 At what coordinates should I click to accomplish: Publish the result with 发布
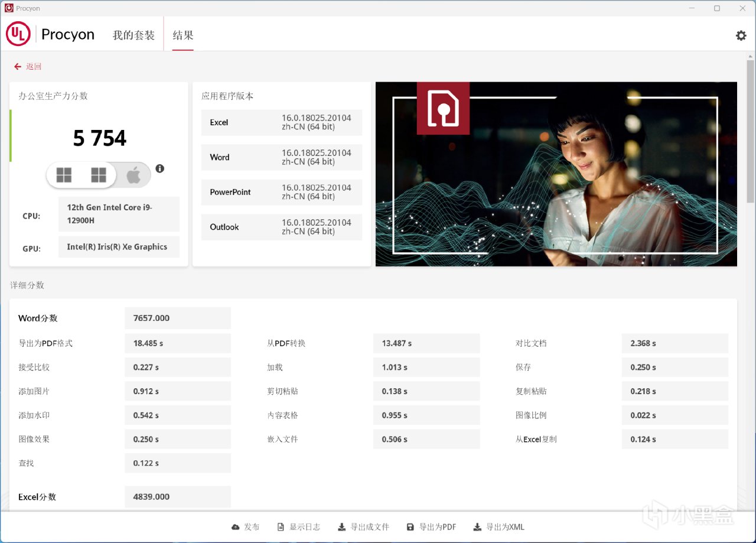pyautogui.click(x=245, y=527)
